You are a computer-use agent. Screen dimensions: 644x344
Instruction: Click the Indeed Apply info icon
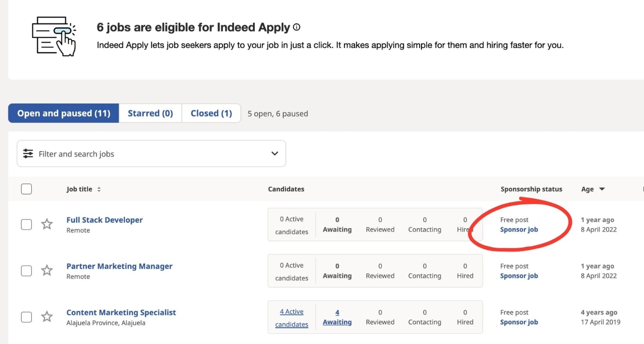pyautogui.click(x=297, y=28)
